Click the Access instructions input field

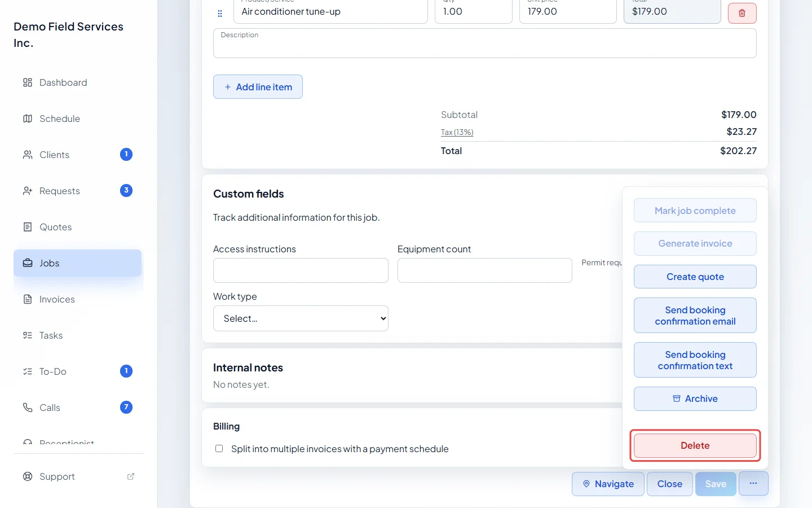(x=301, y=270)
